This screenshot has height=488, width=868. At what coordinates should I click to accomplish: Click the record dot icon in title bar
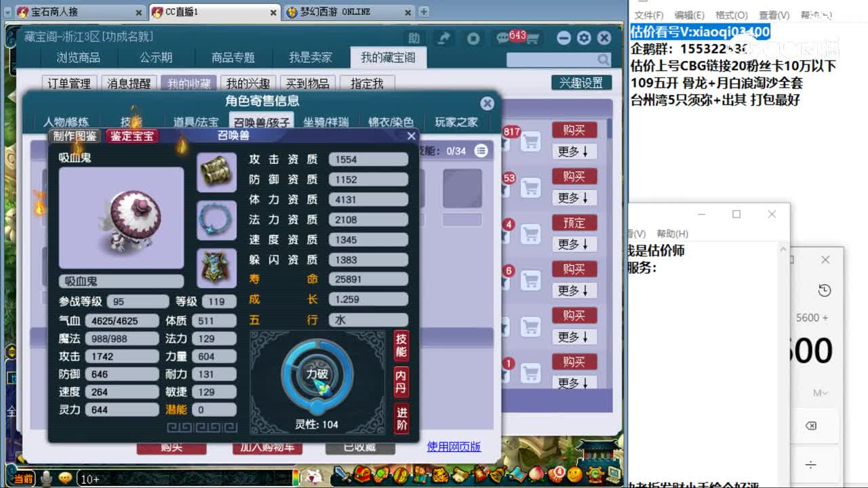(x=473, y=39)
